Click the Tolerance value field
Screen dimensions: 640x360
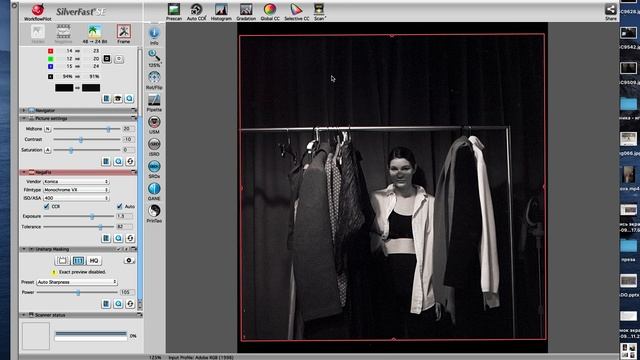pyautogui.click(x=125, y=227)
